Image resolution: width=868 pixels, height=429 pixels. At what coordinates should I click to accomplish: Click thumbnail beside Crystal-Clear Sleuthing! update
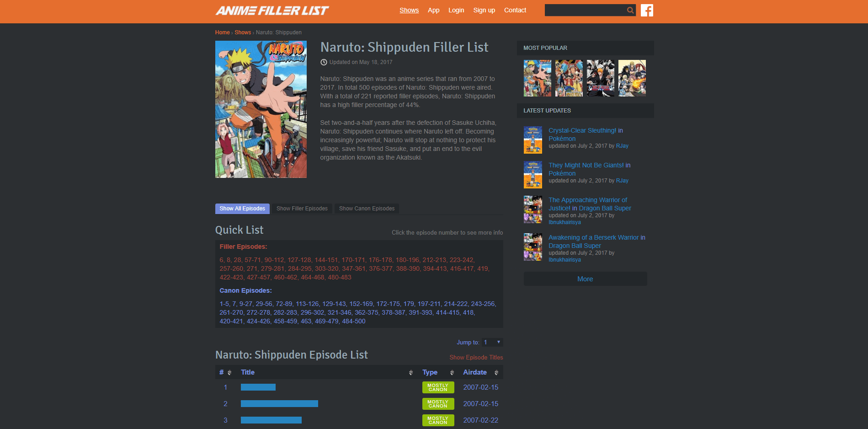click(533, 140)
